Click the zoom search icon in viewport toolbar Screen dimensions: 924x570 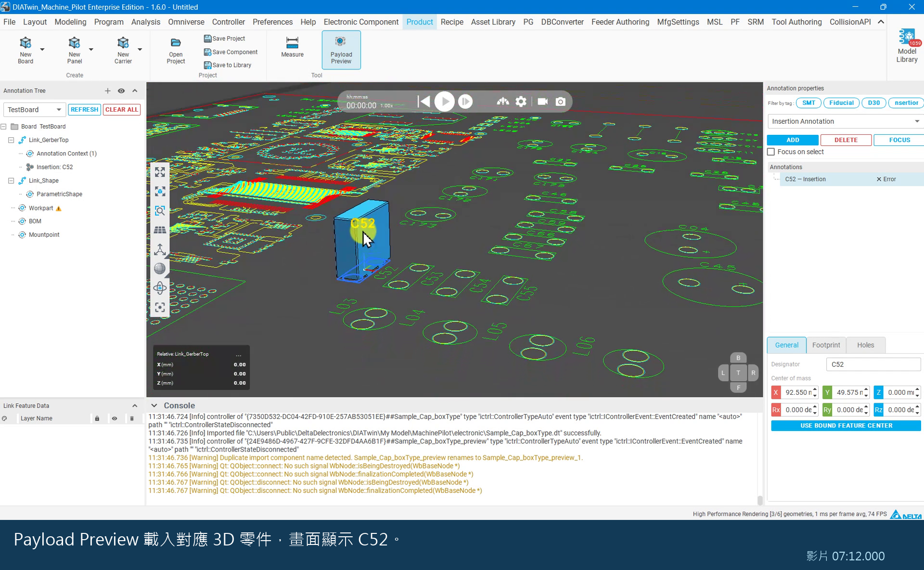point(160,211)
